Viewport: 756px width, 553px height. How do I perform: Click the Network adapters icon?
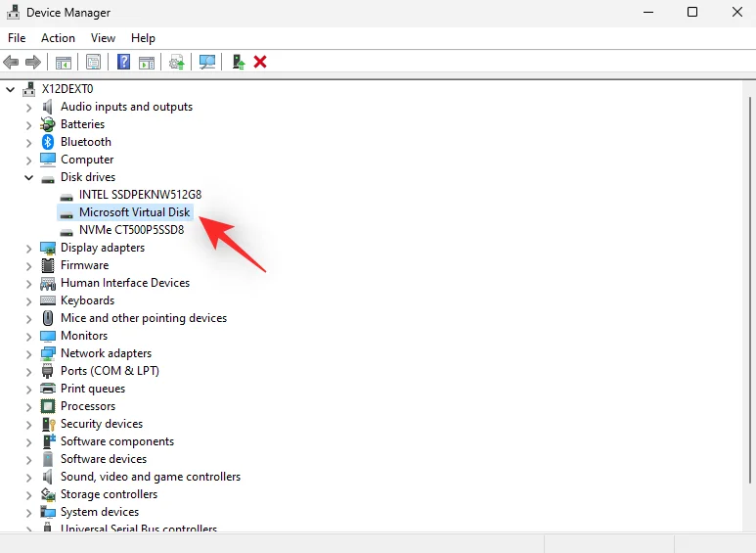(47, 353)
